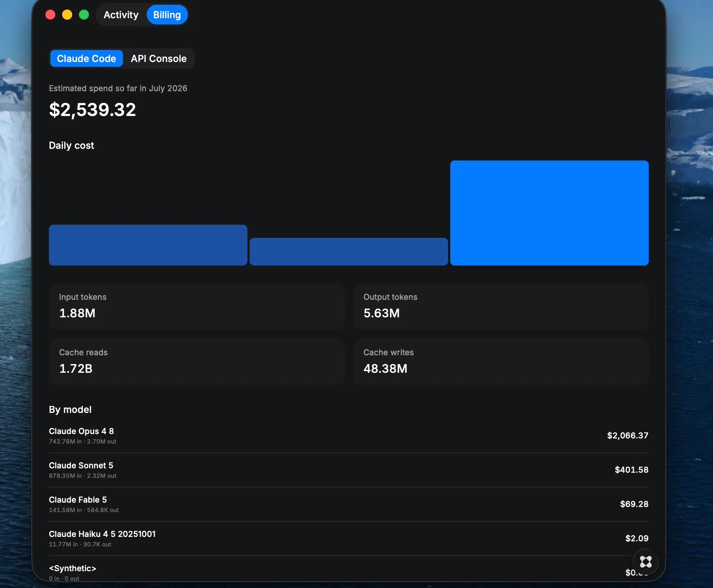Viewport: 713px width, 588px height.
Task: Click the $2,539.32 estimated spend total
Action: pos(92,110)
